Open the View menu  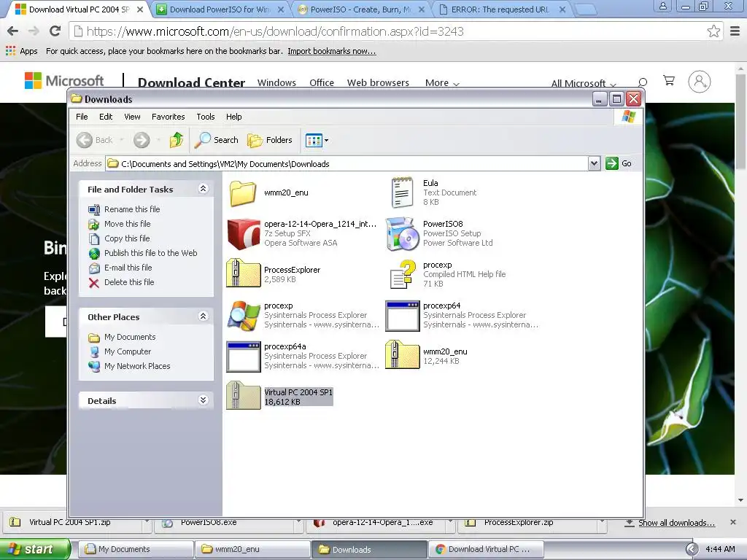[x=132, y=117]
